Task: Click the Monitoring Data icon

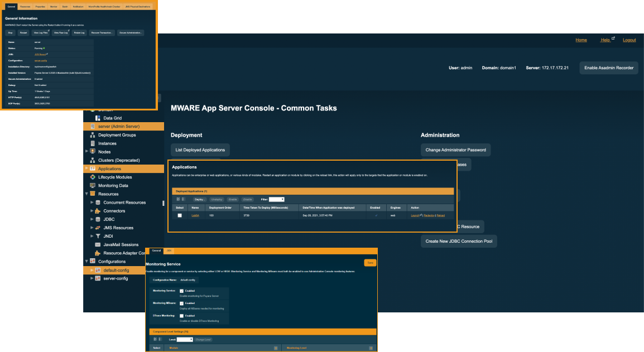Action: click(x=93, y=186)
